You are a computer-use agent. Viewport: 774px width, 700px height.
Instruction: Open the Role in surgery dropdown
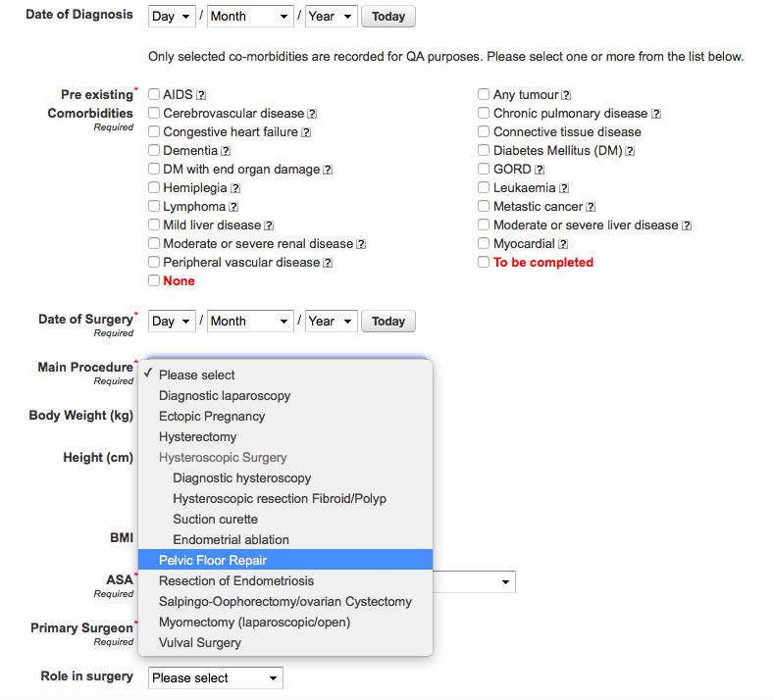[x=215, y=677]
